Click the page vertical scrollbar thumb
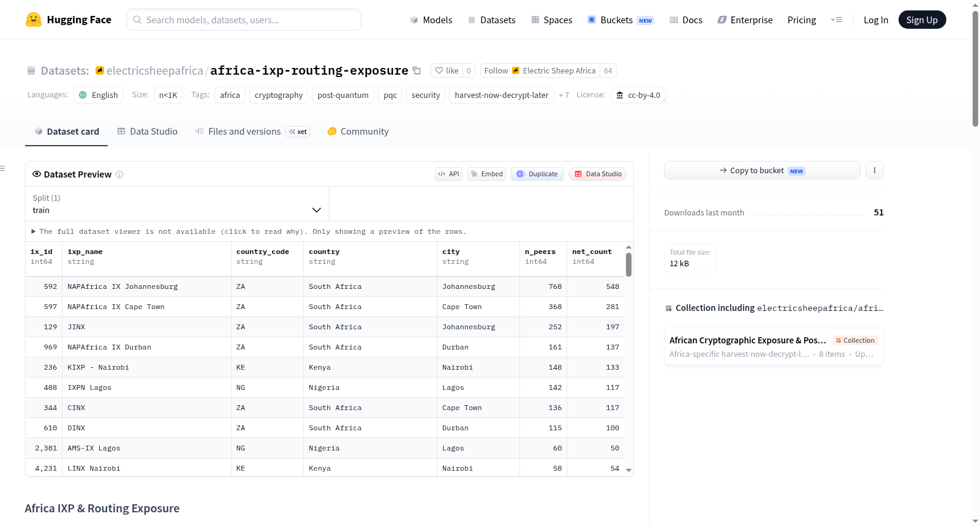This screenshot has height=527, width=980. click(x=975, y=69)
